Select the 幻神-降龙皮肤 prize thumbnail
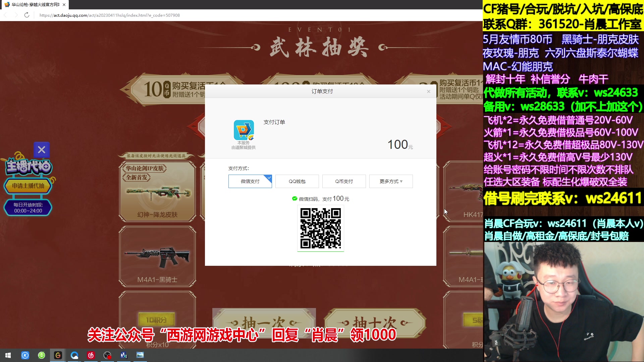 (157, 192)
